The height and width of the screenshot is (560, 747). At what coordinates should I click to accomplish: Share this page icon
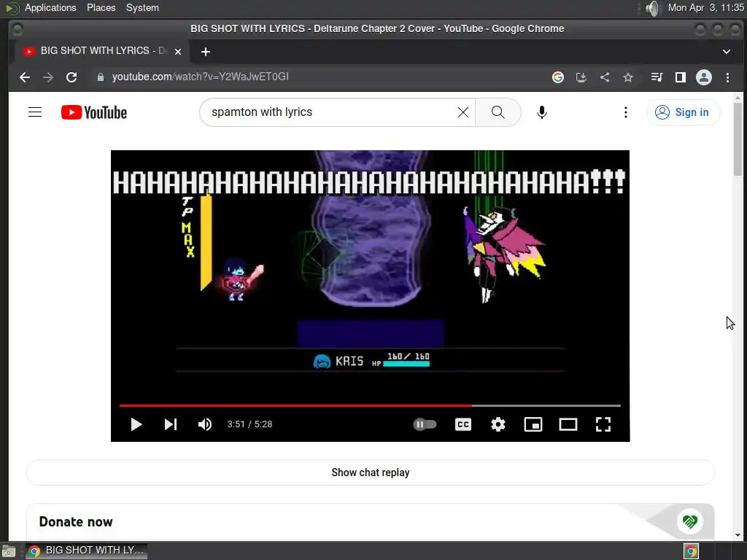[605, 77]
